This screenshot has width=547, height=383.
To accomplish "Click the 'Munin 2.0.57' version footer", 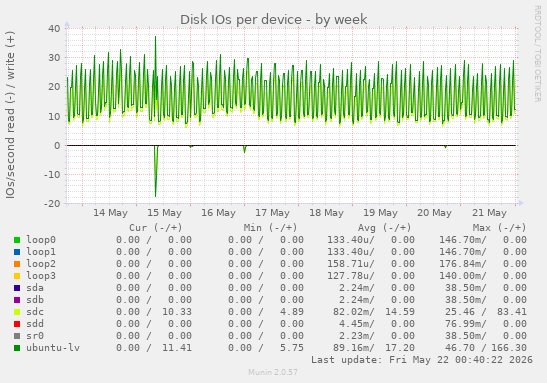I will pos(273,373).
